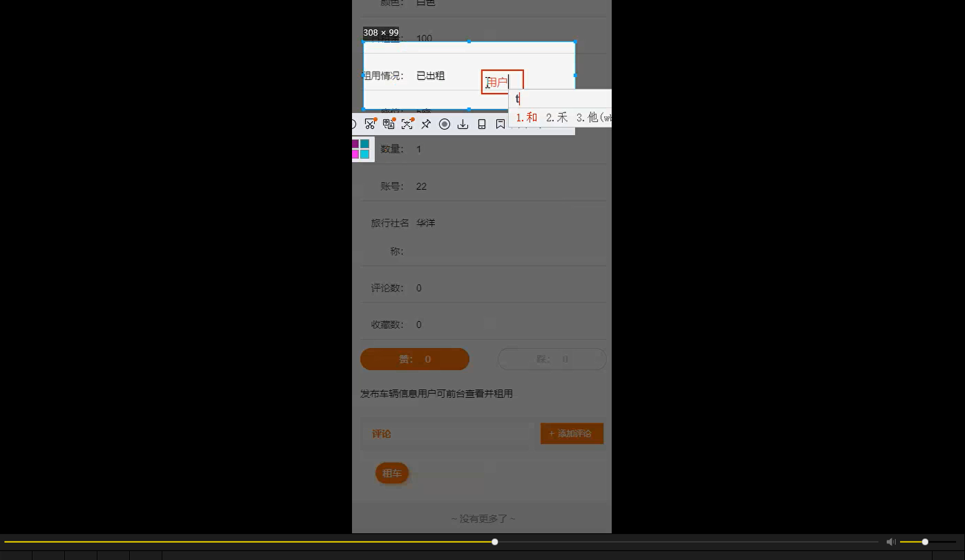Viewport: 965px width, 560px height.
Task: Toggle the 踩 (dislike) button counter
Action: coord(551,359)
